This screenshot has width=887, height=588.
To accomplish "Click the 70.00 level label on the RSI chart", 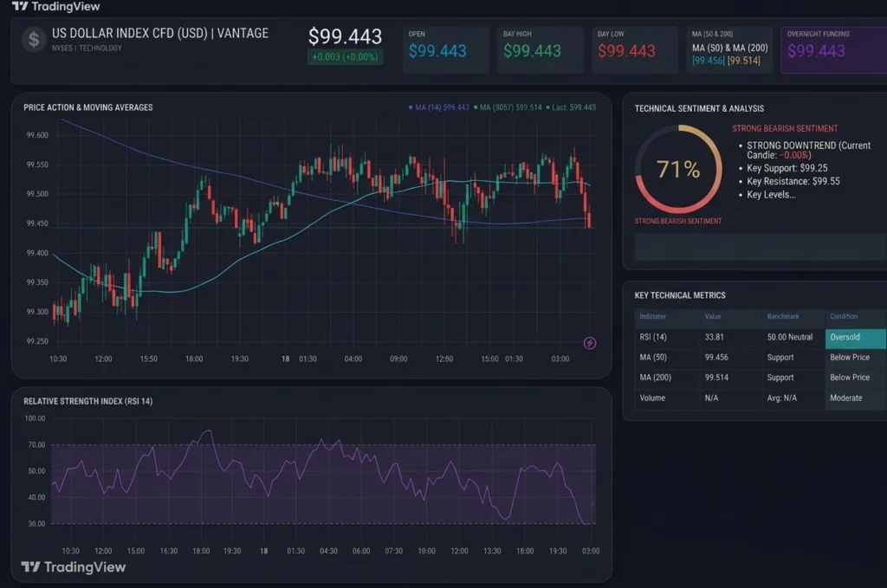I will tap(36, 445).
